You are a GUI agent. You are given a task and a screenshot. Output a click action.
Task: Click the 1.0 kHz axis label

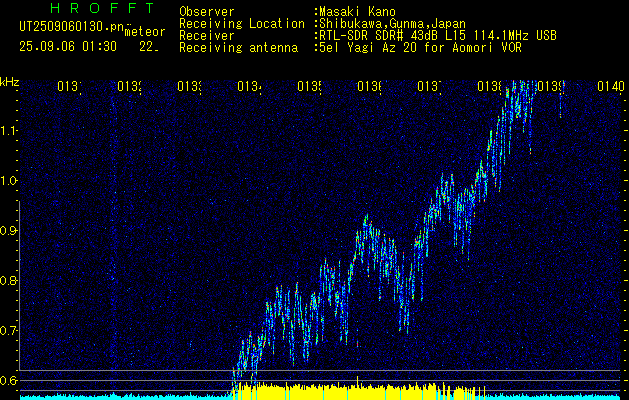pos(9,181)
